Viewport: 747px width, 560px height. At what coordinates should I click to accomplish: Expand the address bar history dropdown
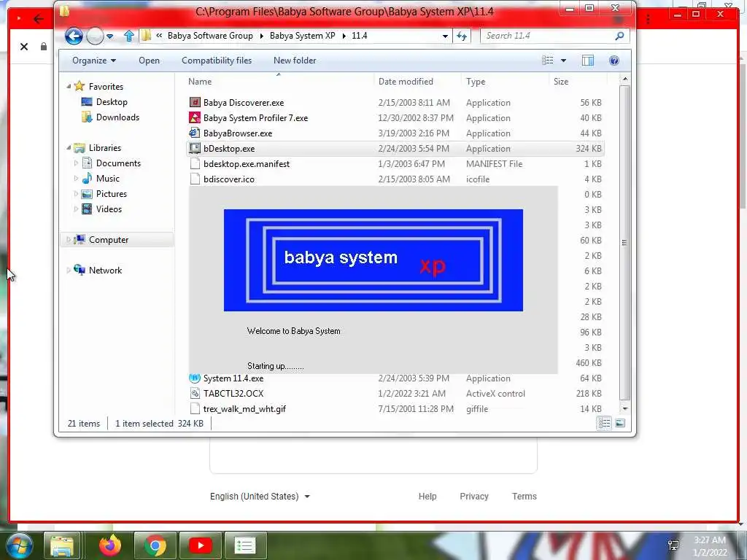445,36
